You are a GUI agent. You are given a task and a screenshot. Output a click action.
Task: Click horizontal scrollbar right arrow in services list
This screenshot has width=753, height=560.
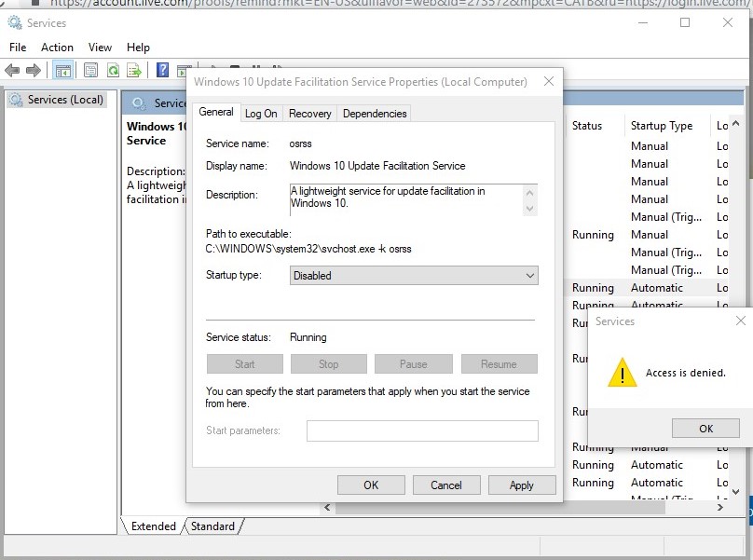[x=719, y=507]
